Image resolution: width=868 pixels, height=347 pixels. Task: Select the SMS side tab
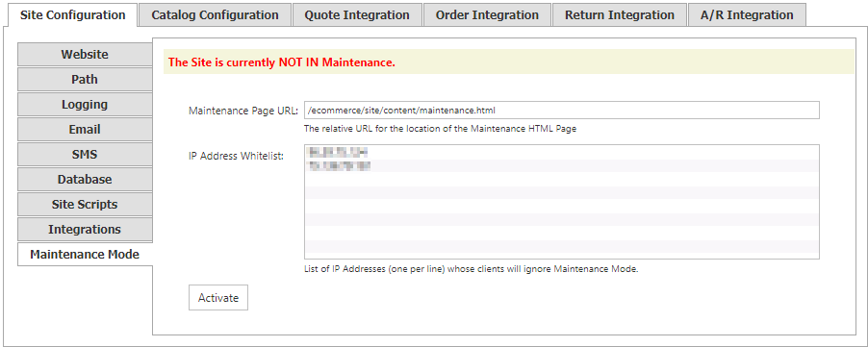tap(85, 154)
